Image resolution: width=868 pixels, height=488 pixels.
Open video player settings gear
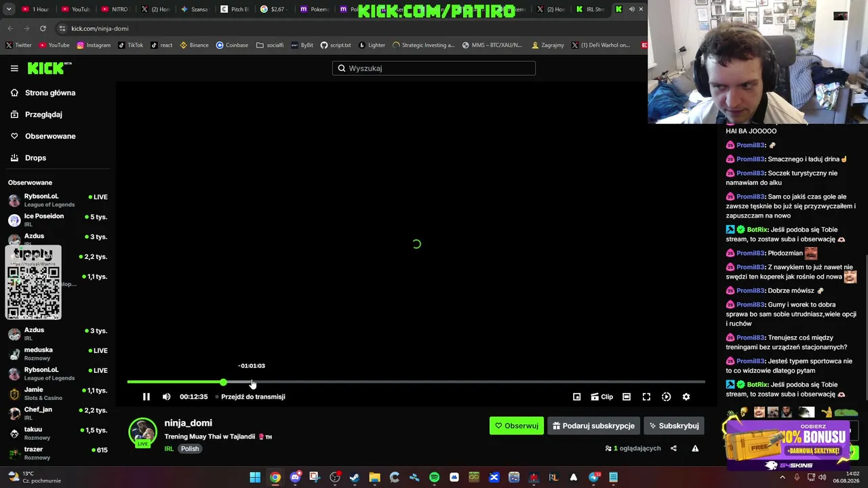pos(686,397)
